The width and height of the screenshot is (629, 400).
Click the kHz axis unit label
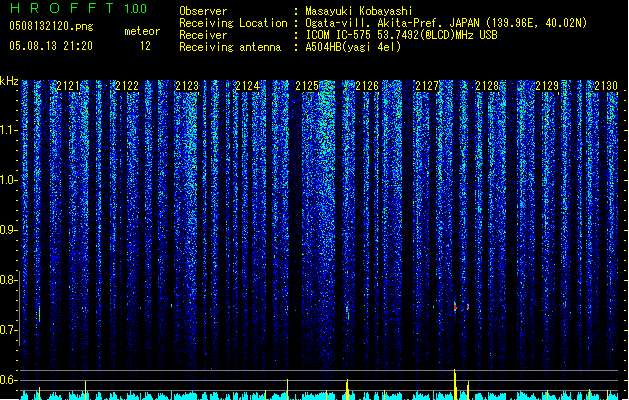click(9, 81)
